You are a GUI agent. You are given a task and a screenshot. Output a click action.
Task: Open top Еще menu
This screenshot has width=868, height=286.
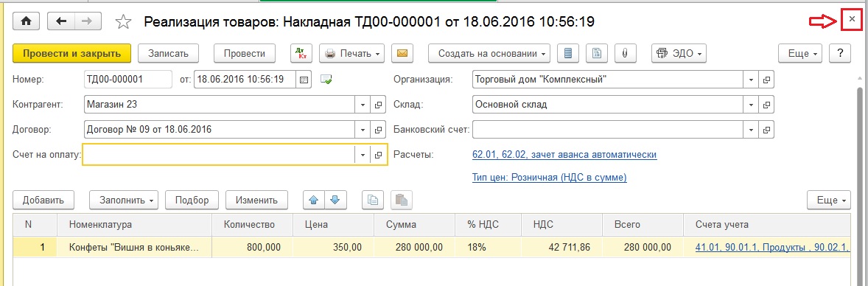click(800, 54)
